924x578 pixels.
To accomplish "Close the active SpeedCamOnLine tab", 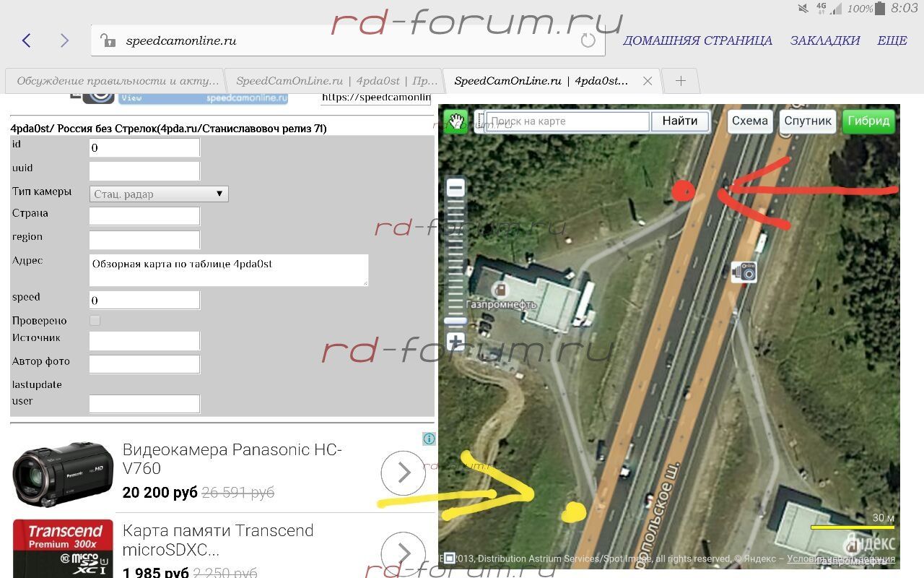I will click(648, 81).
